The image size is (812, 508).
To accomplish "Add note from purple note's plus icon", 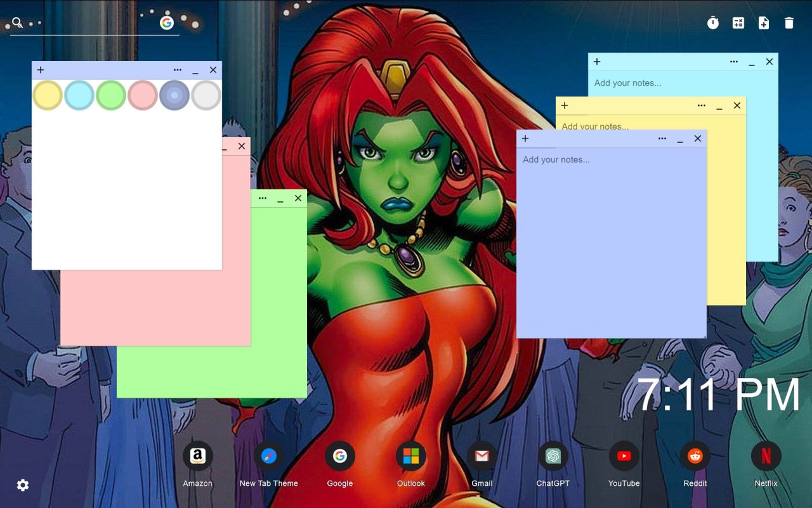I will click(x=525, y=138).
